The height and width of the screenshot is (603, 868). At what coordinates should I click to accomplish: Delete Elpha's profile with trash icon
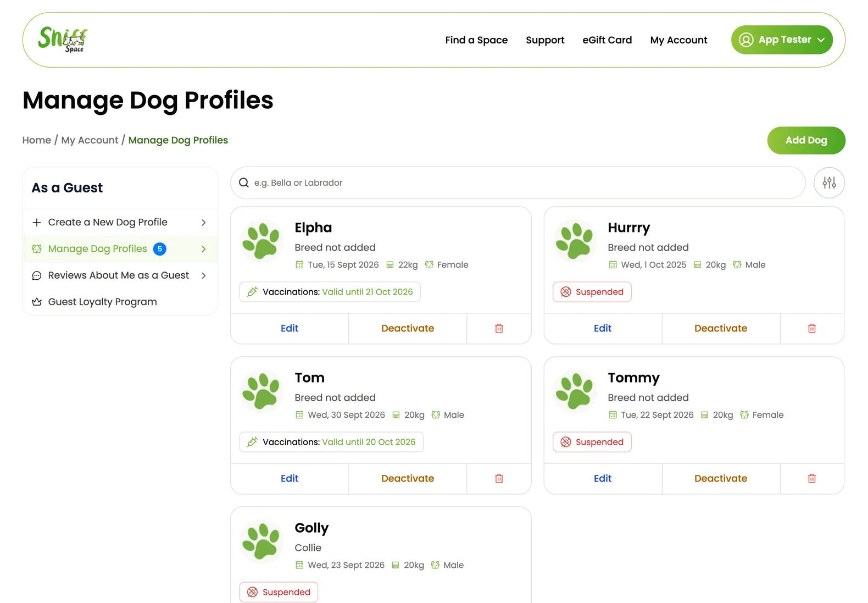tap(499, 328)
